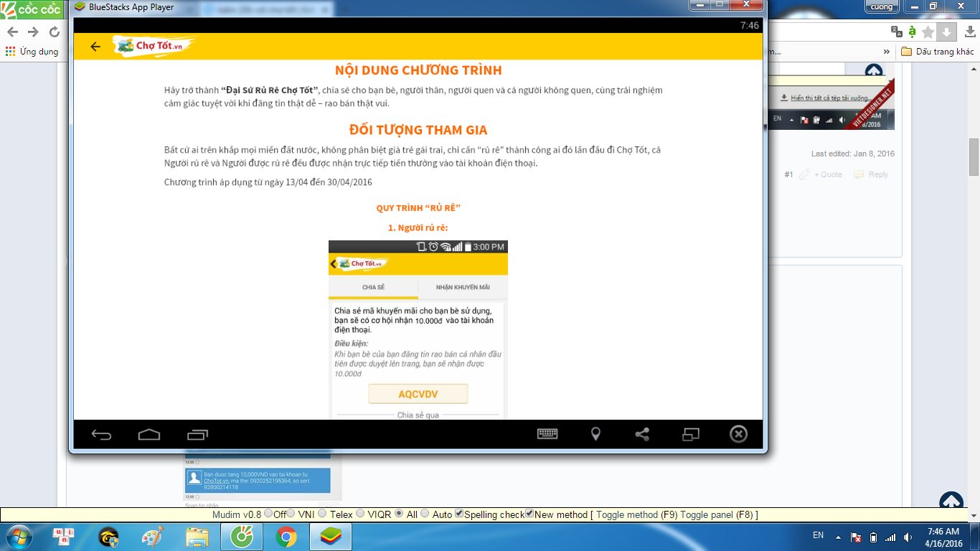Click the translate page icon in the address bar
The height and width of the screenshot is (551, 980).
(896, 32)
